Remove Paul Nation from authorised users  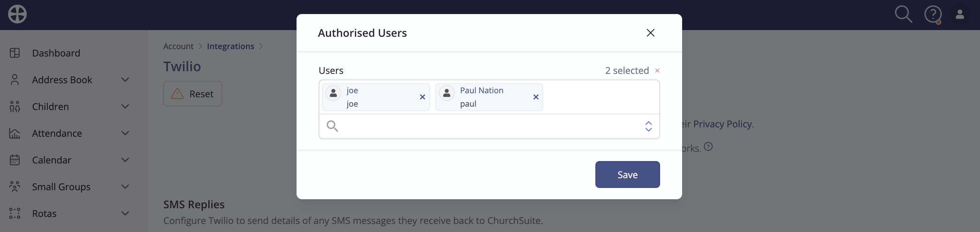536,97
